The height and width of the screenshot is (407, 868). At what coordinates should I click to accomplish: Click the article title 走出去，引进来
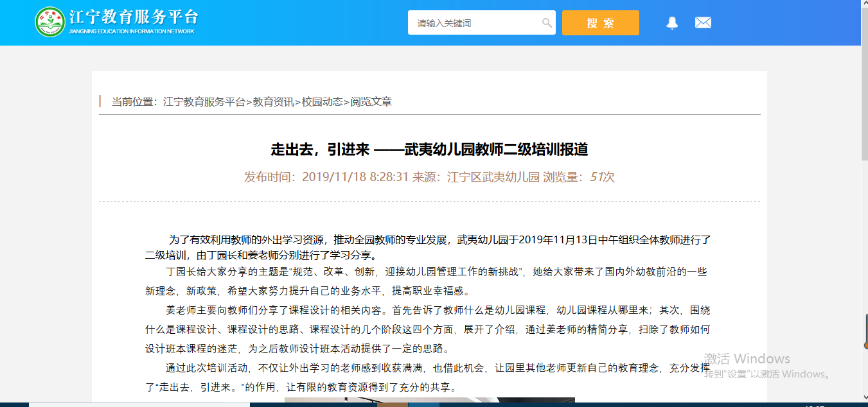tap(429, 150)
